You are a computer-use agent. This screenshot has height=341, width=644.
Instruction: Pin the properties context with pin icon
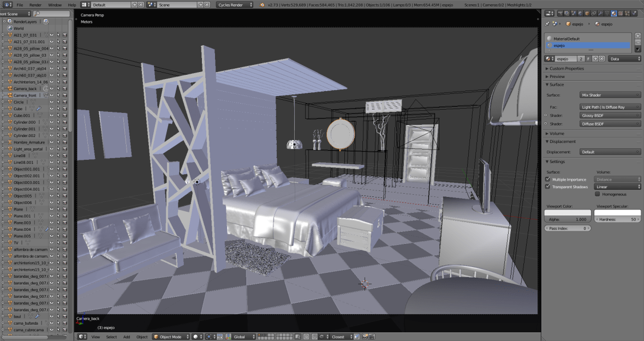(548, 24)
